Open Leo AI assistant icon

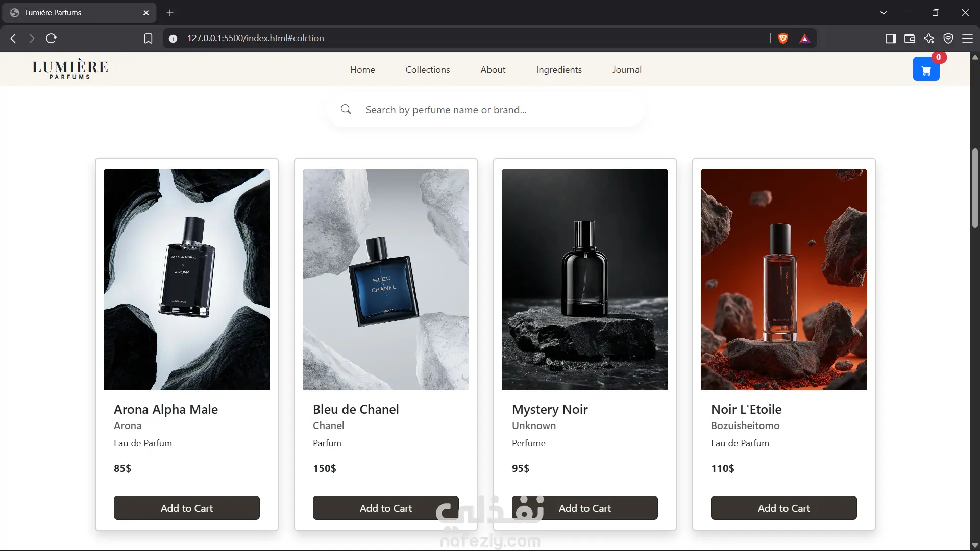[929, 38]
